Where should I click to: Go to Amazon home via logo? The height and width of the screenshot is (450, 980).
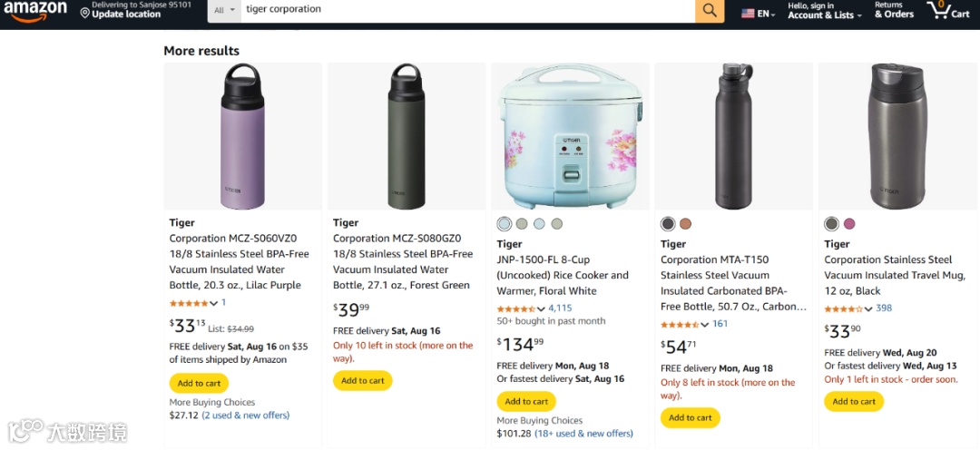35,10
